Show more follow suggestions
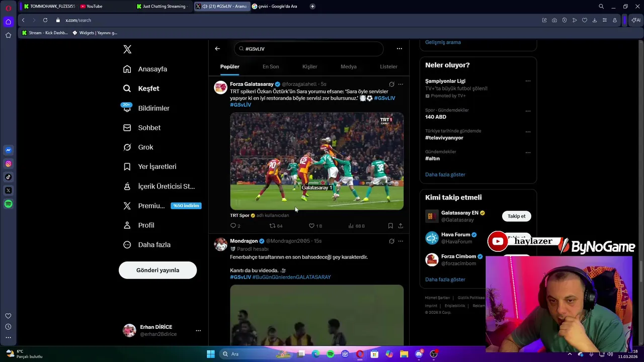The image size is (644, 362). click(x=445, y=280)
